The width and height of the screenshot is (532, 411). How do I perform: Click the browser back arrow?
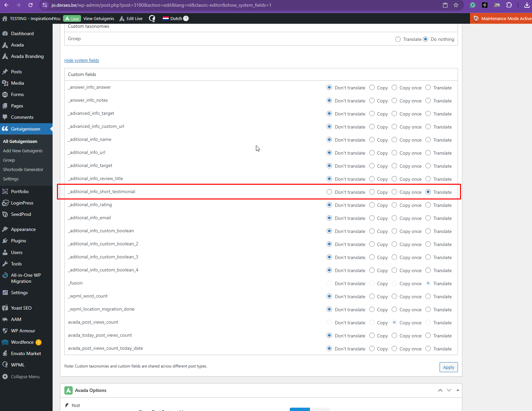6,5
